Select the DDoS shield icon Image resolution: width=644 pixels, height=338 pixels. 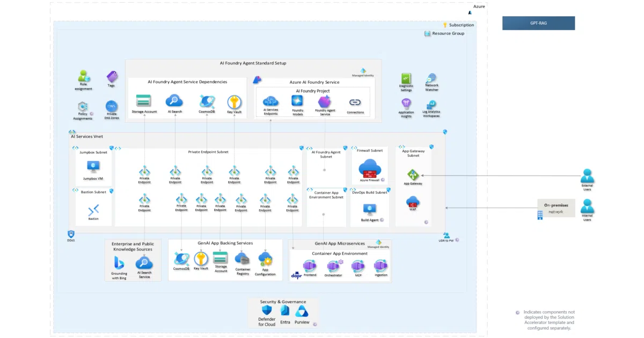(71, 234)
